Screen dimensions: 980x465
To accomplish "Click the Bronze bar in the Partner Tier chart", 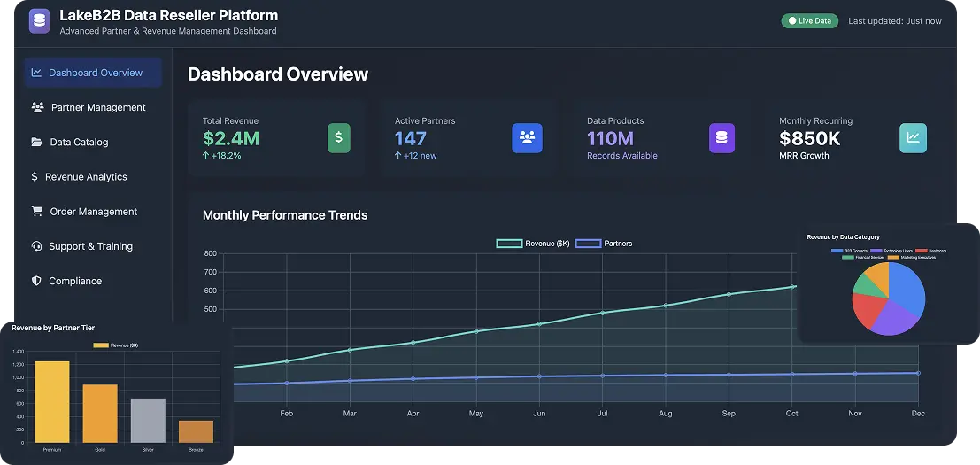I will coord(196,431).
